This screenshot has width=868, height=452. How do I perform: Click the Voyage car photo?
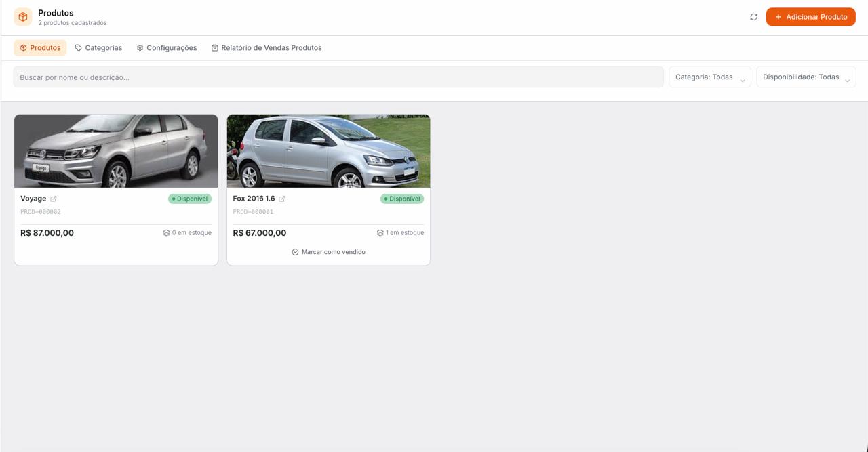116,151
